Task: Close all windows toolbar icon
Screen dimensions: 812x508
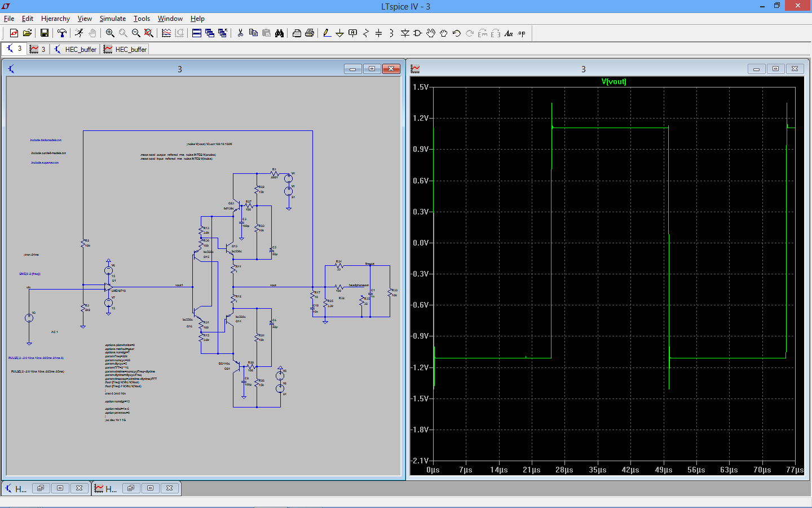Action: coord(223,33)
